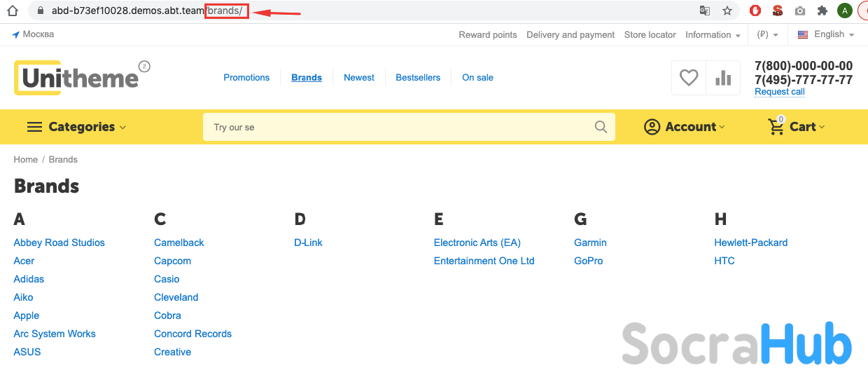Screen dimensions: 868x368
Task: Open the Account dropdown
Action: coord(684,127)
